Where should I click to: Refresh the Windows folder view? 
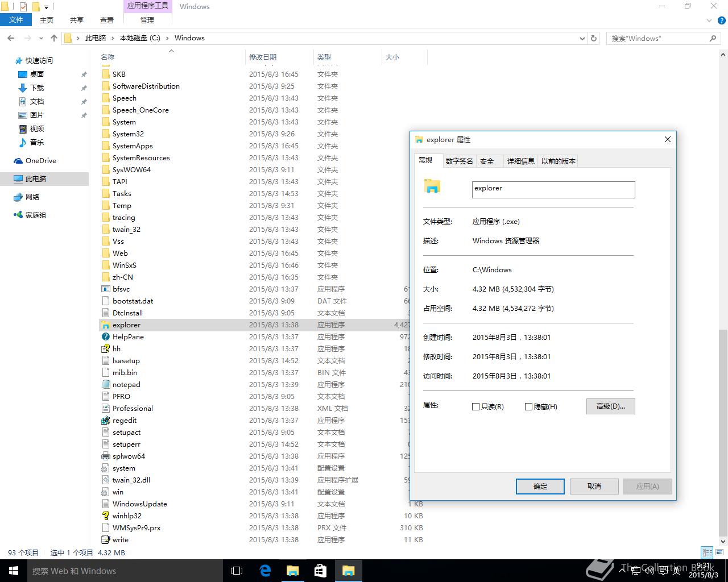[x=594, y=38]
